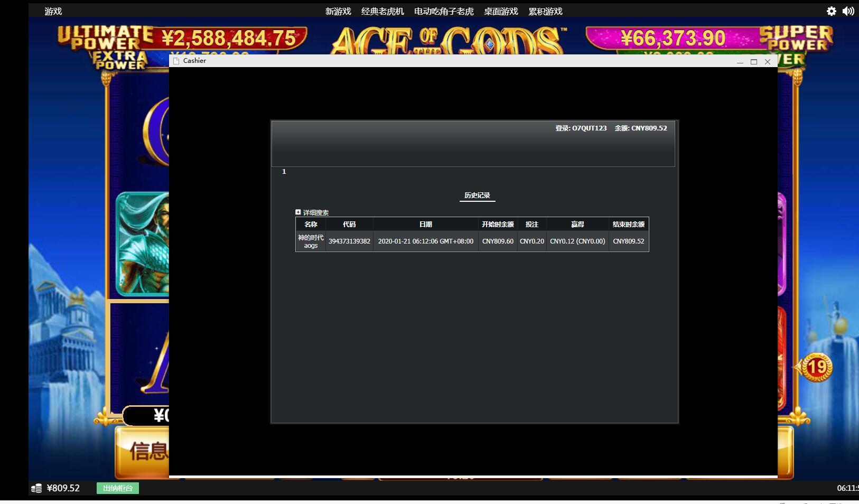This screenshot has width=859, height=504.
Task: Click the CNY809.60 starting balance cell
Action: pyautogui.click(x=498, y=241)
